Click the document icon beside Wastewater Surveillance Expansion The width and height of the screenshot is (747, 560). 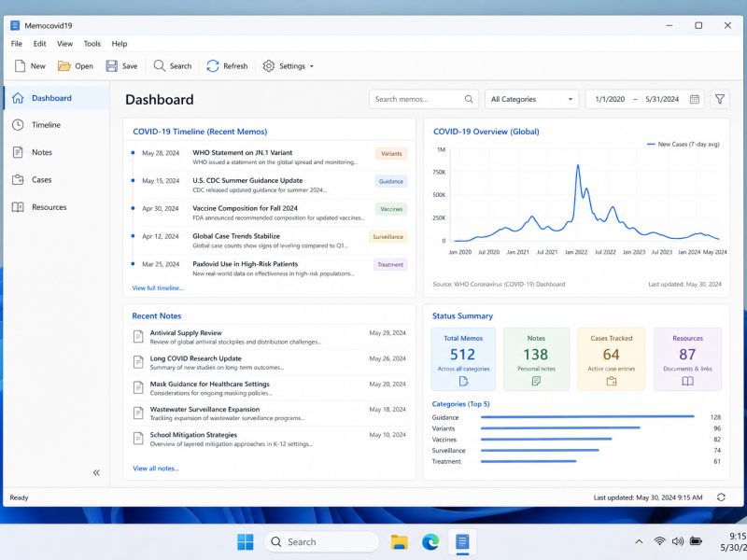[138, 413]
